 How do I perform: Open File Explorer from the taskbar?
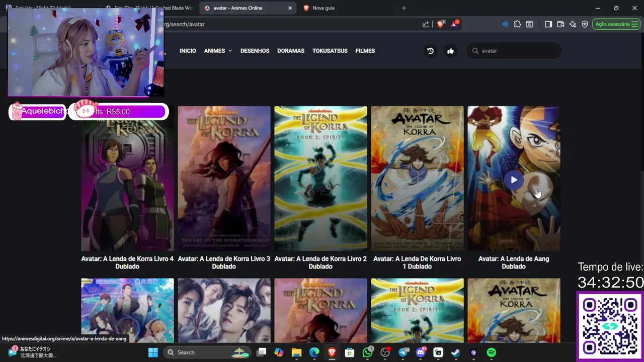[296, 352]
